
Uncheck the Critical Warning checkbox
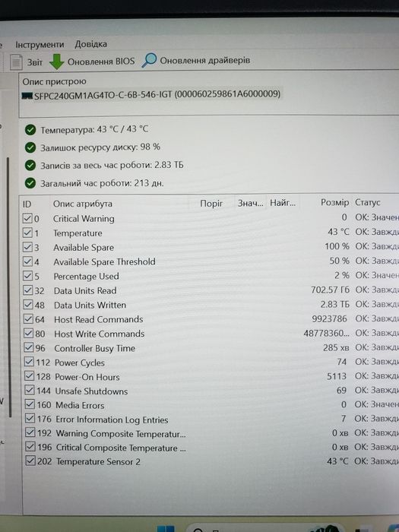27,218
